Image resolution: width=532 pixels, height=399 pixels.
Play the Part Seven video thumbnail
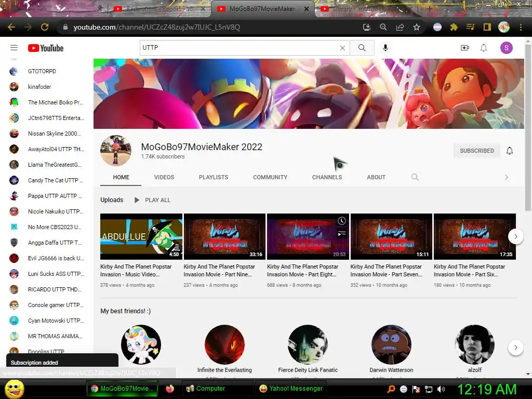click(x=391, y=236)
